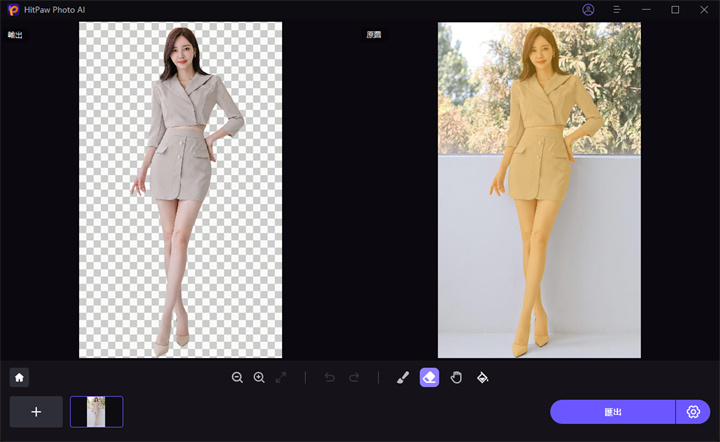Click the 輸出 output preview label
The image size is (720, 442).
[15, 35]
